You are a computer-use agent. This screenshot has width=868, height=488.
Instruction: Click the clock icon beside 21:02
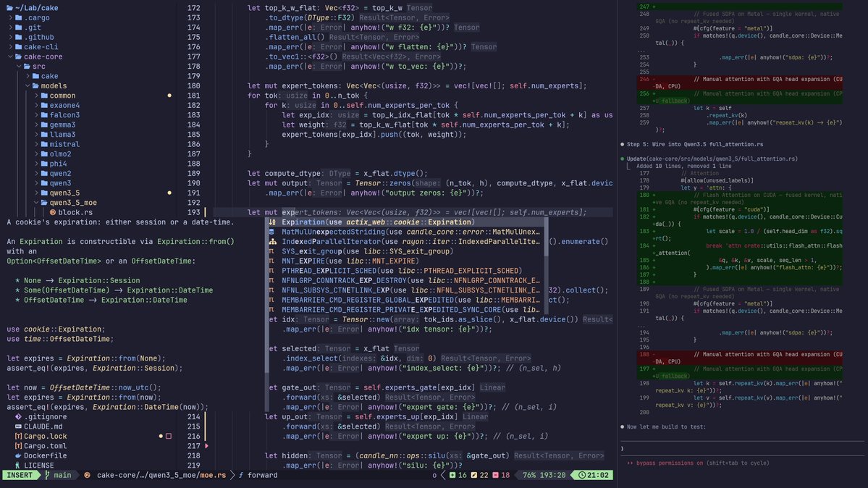click(x=582, y=475)
